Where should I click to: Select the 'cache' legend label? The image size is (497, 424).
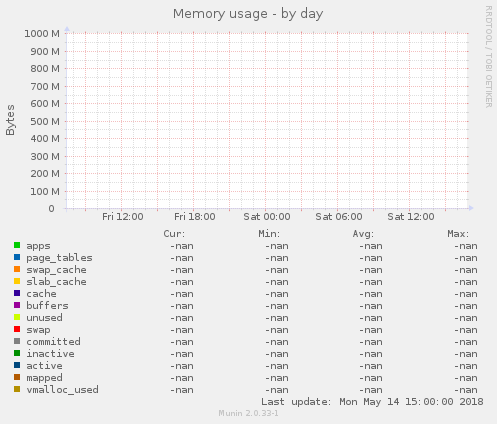[41, 294]
